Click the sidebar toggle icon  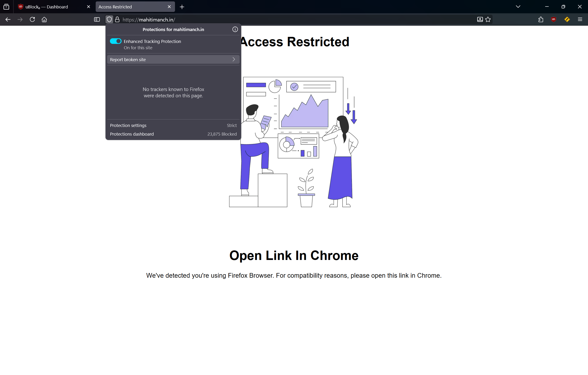point(97,20)
